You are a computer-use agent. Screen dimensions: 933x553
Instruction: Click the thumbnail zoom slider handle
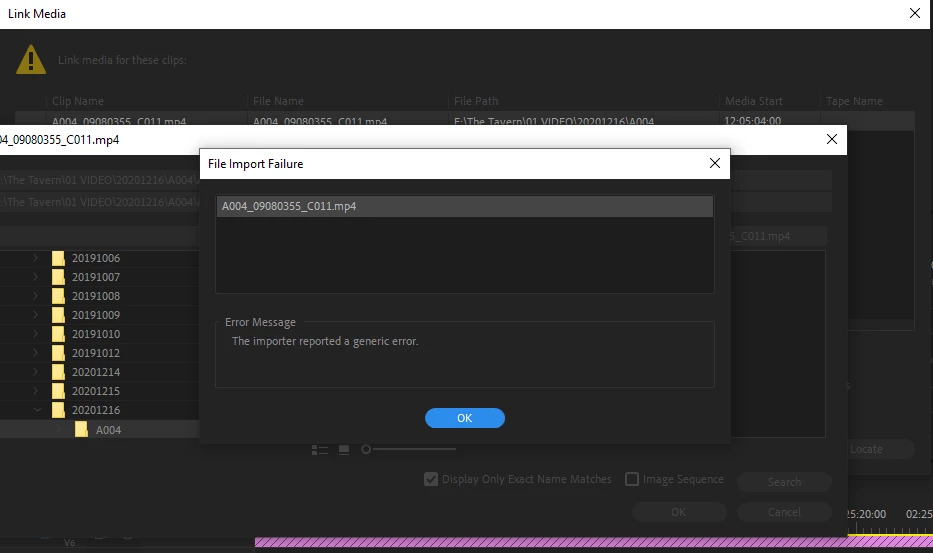pyautogui.click(x=366, y=449)
